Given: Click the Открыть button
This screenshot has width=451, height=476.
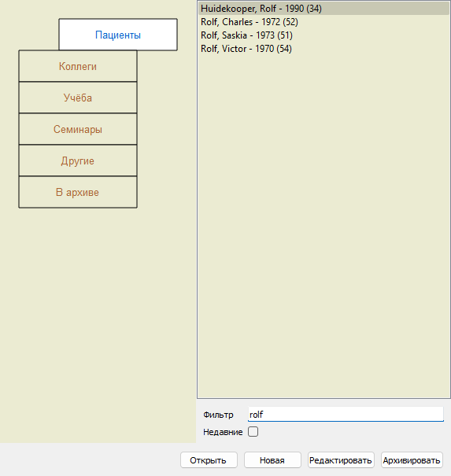Looking at the screenshot, I should point(209,460).
